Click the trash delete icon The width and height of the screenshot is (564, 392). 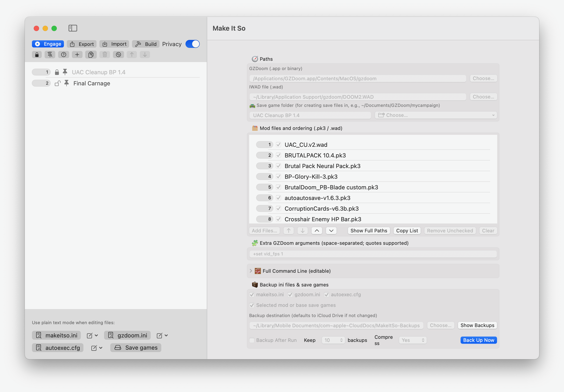click(105, 55)
